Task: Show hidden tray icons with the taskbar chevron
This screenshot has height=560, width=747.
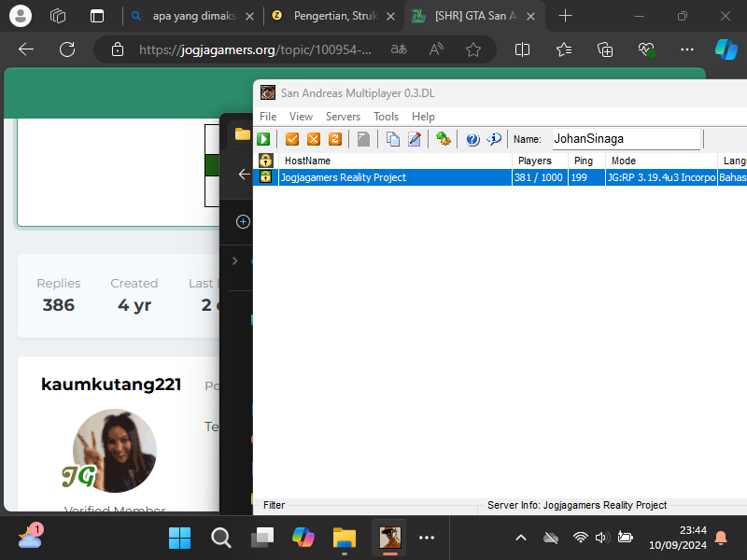Action: (x=521, y=538)
